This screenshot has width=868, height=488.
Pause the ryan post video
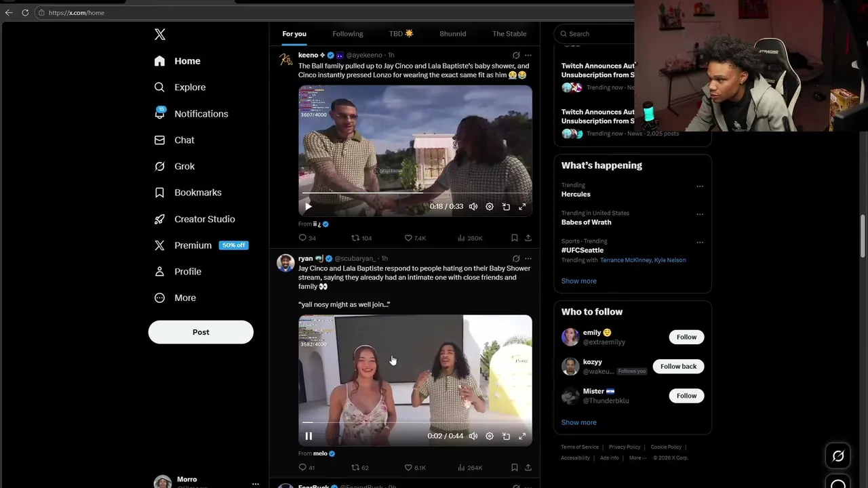click(309, 436)
